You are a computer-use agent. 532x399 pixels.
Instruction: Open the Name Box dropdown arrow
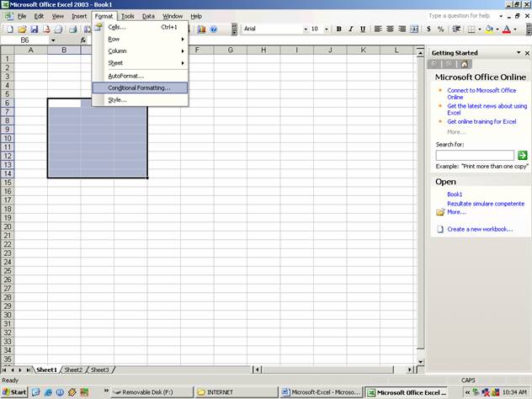point(53,40)
